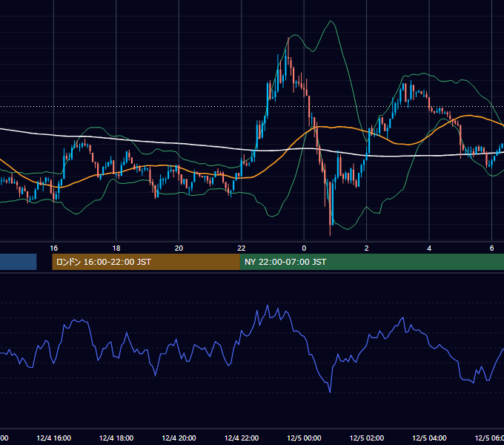Click the ロンドン 16:00-22:00 JST session bar

tap(146, 262)
